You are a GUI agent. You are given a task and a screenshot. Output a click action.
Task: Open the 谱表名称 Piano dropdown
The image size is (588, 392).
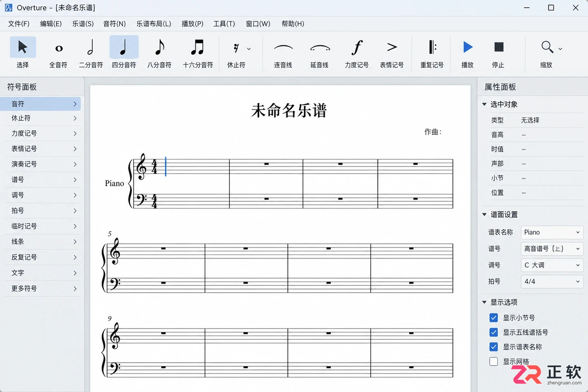pos(552,232)
